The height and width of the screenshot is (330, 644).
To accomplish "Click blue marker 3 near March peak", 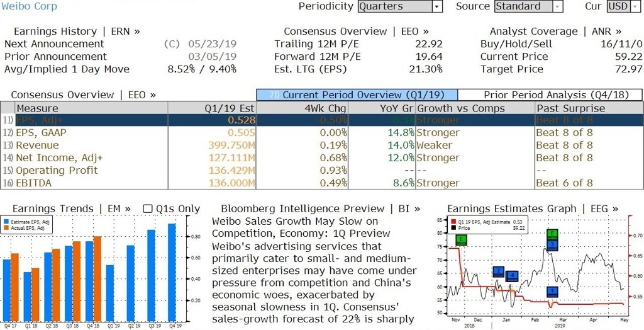I will pos(553,245).
